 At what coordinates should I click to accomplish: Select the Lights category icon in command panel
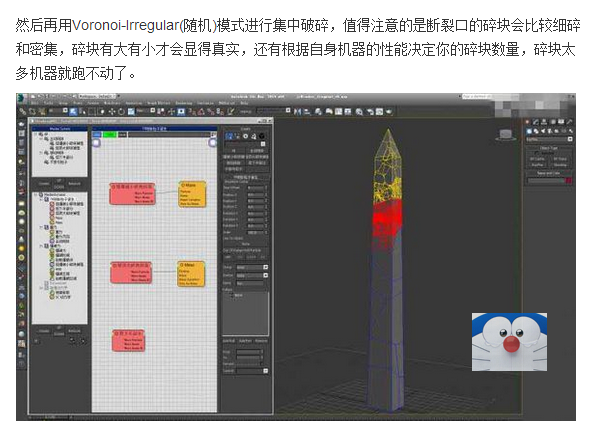point(543,131)
